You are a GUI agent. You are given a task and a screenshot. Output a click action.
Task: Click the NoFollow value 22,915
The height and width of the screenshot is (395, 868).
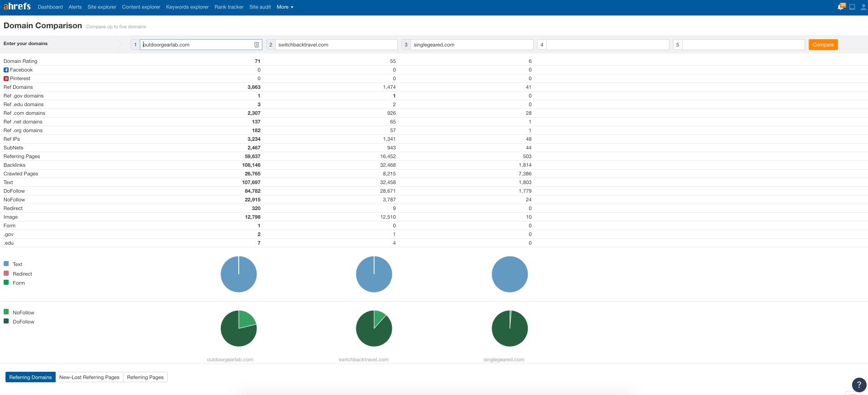click(252, 200)
